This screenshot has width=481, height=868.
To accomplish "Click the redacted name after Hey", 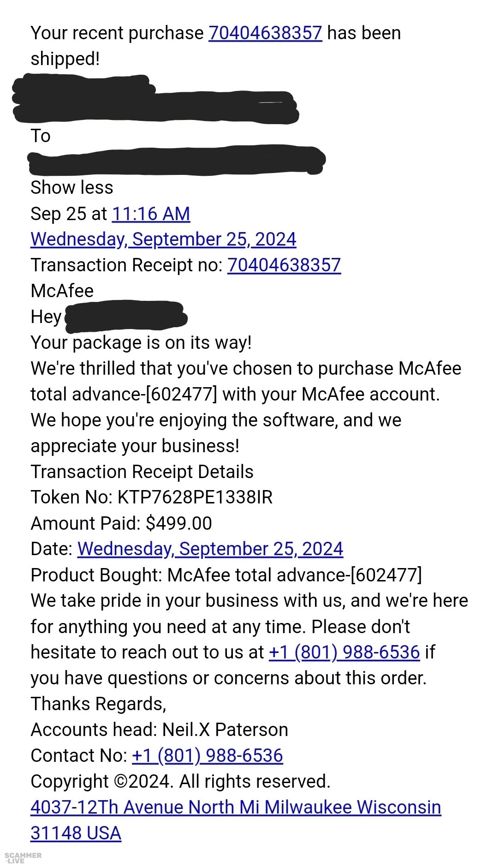I will 126,316.
